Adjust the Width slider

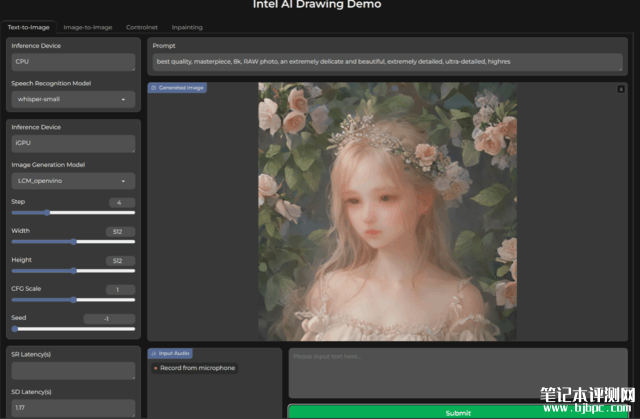(73, 242)
